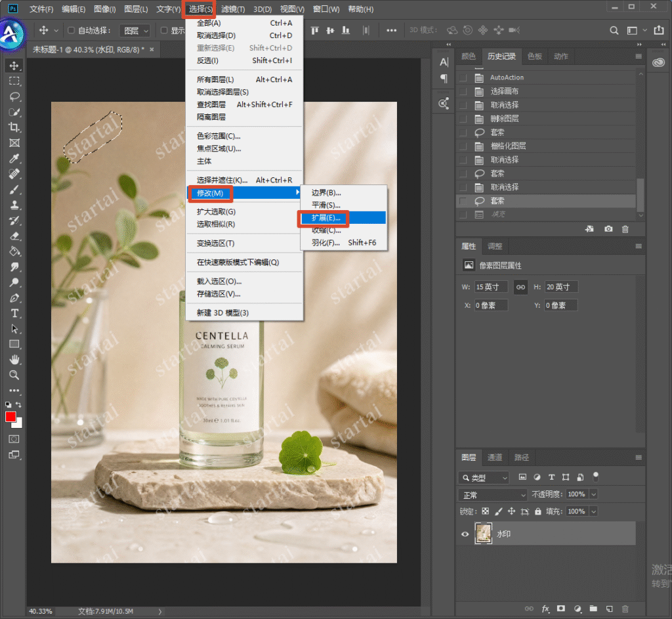
Task: Toggle the Auto-Select checkbox
Action: tap(71, 30)
